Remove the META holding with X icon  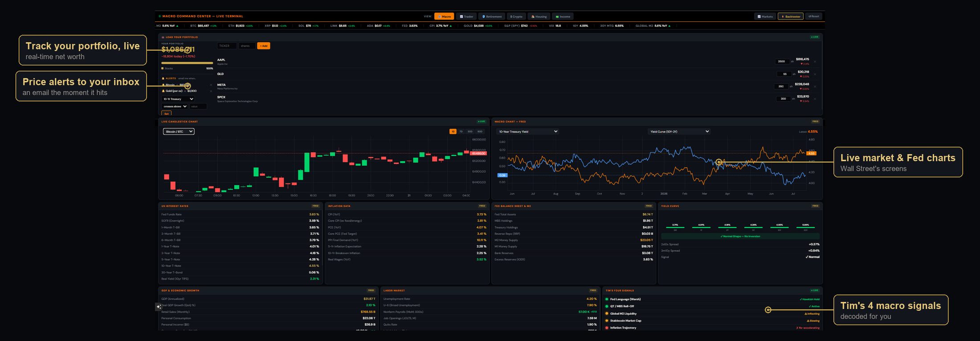[815, 87]
